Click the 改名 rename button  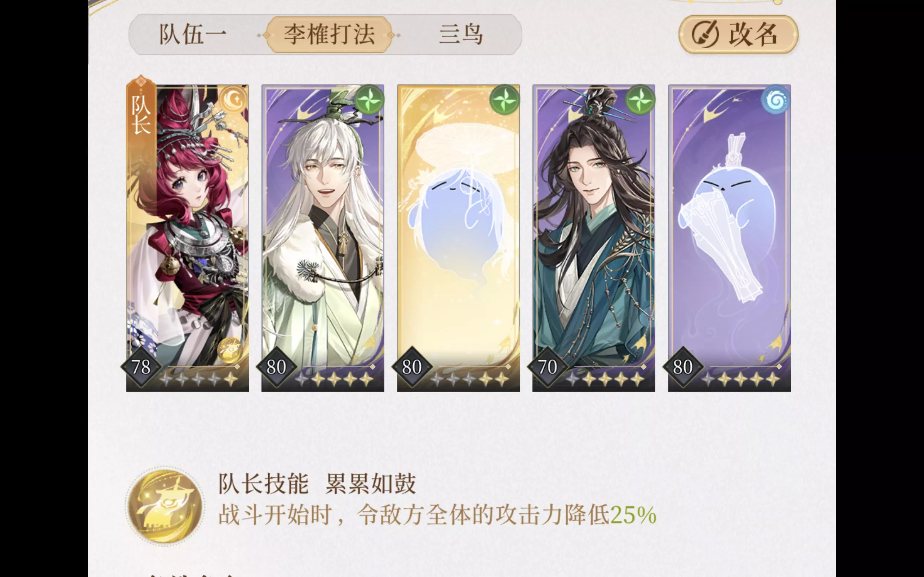(738, 34)
